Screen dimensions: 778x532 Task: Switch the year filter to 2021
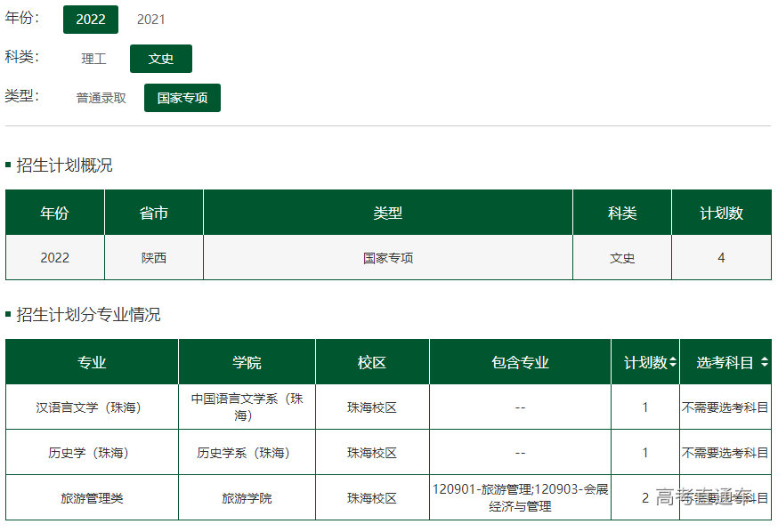tap(150, 20)
